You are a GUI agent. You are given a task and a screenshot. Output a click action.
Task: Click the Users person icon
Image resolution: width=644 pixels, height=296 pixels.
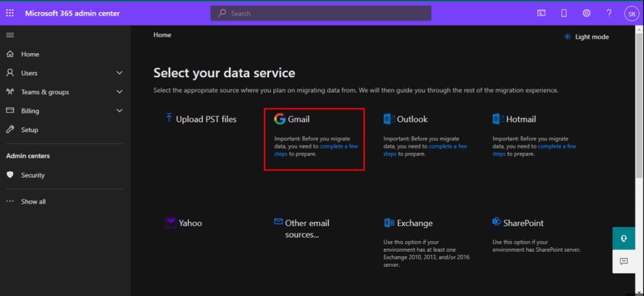point(10,73)
